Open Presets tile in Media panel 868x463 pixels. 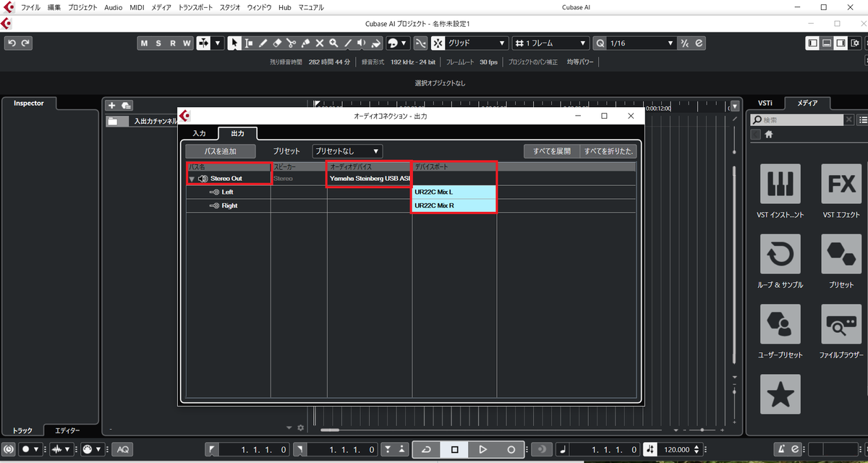click(x=841, y=254)
